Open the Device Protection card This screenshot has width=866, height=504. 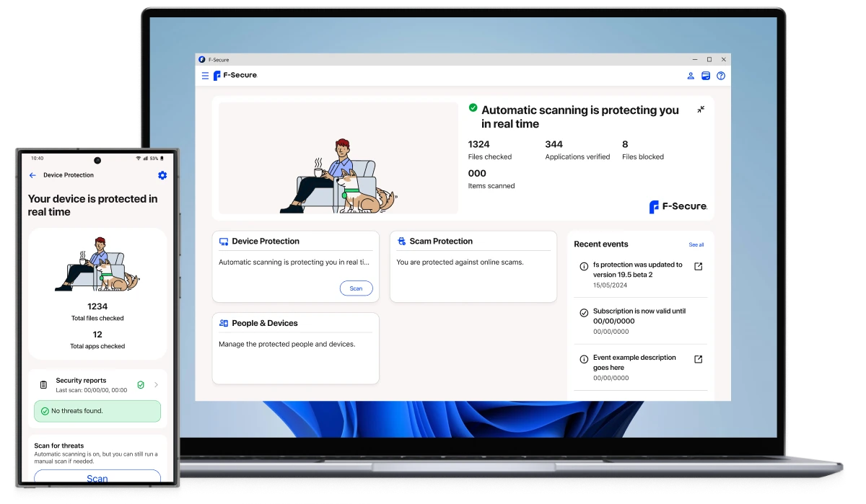point(296,267)
